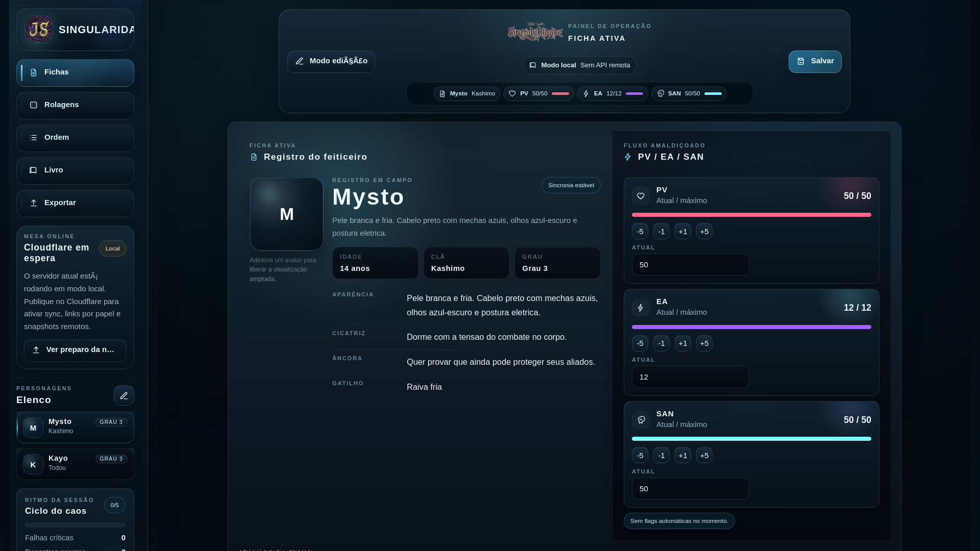Click the Grau 3 field
This screenshot has height=551, width=980.
coord(558,263)
